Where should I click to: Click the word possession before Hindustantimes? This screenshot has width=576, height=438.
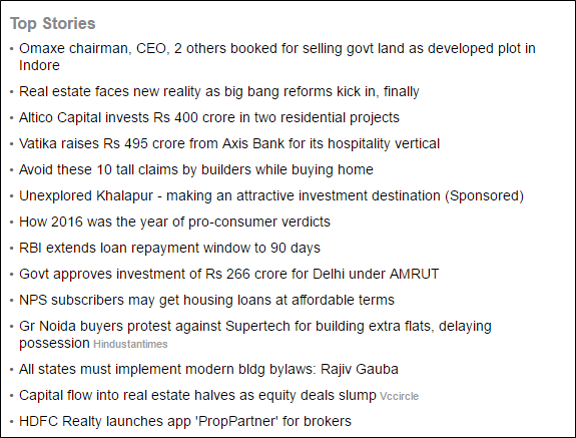(54, 344)
